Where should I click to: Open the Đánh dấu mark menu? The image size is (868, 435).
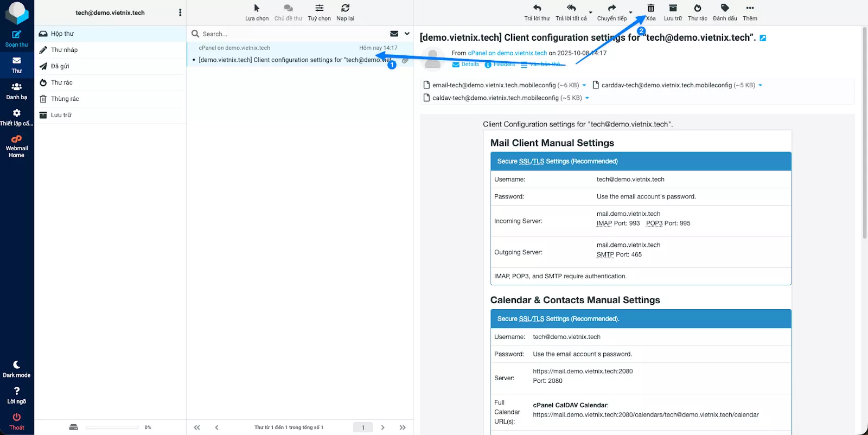coord(725,12)
